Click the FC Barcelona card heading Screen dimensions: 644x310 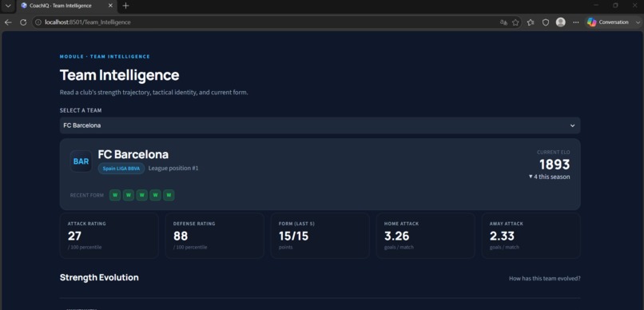pos(133,154)
